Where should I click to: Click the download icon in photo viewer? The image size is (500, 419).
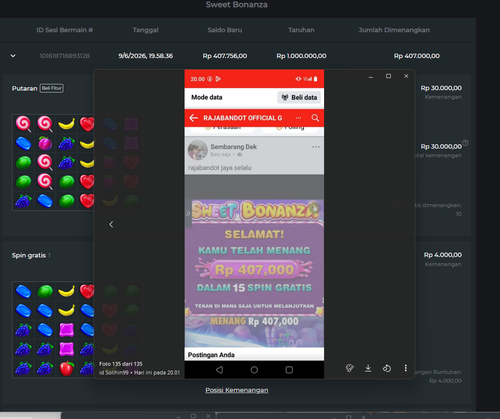click(x=368, y=368)
